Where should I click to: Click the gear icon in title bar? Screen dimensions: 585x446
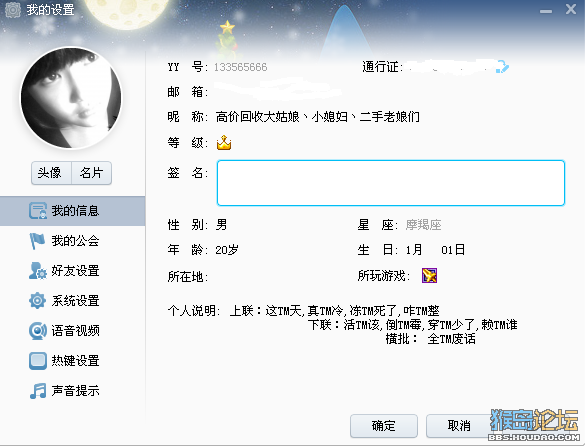(13, 9)
